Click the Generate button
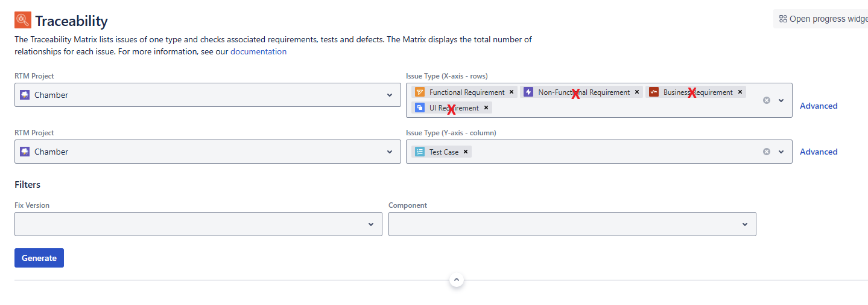This screenshot has width=868, height=305. 39,258
